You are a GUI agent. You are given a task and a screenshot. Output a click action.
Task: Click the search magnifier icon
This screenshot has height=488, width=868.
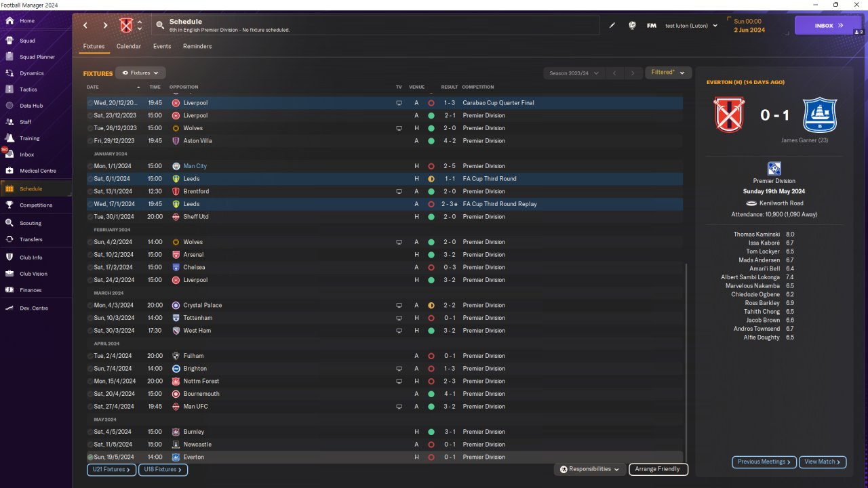point(160,26)
